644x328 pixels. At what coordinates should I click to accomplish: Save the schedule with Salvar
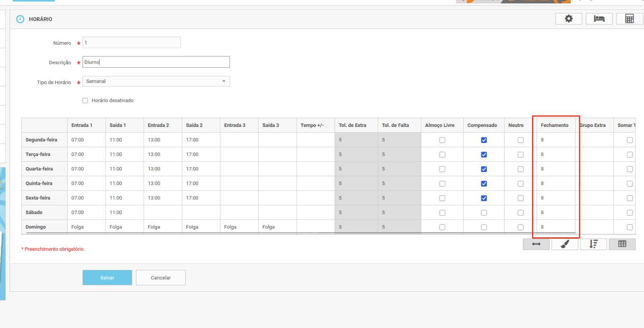(x=107, y=278)
